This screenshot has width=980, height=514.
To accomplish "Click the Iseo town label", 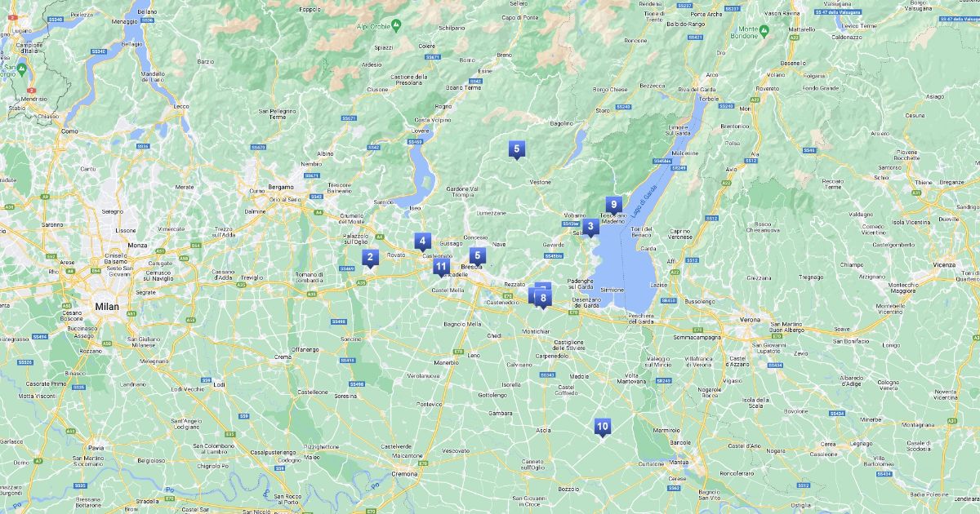I will tap(414, 210).
